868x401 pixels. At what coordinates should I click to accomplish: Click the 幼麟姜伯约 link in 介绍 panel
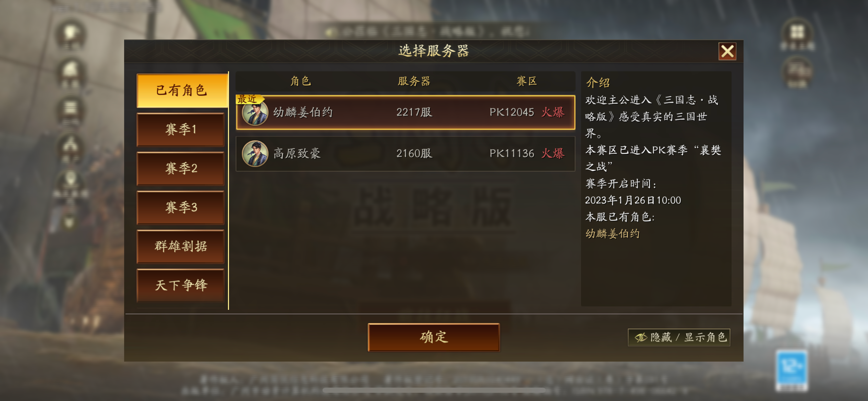[613, 234]
